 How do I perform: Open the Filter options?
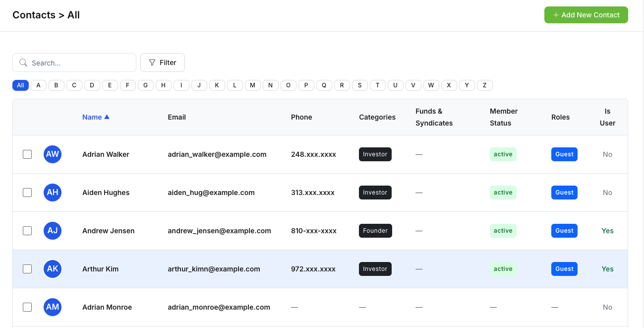coord(163,63)
